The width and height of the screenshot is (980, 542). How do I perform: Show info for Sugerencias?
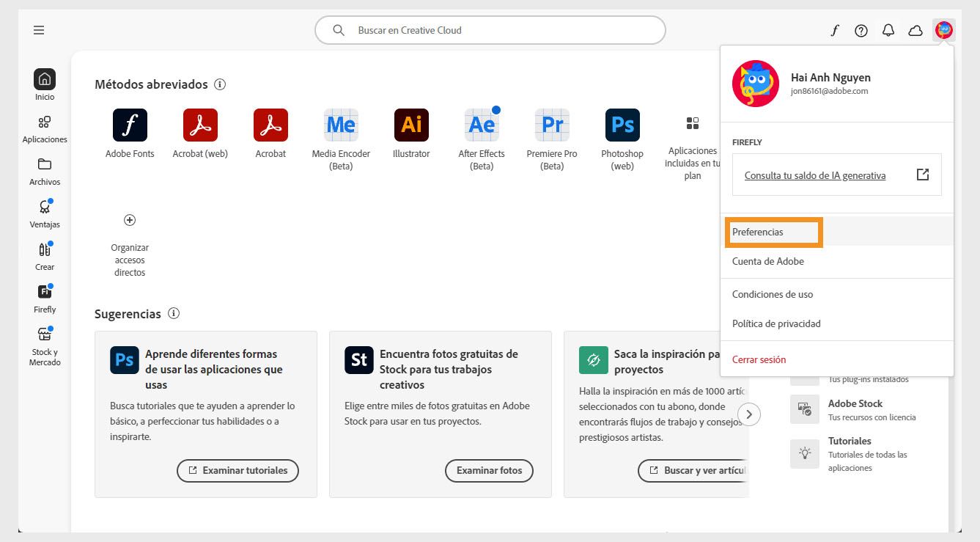(174, 313)
